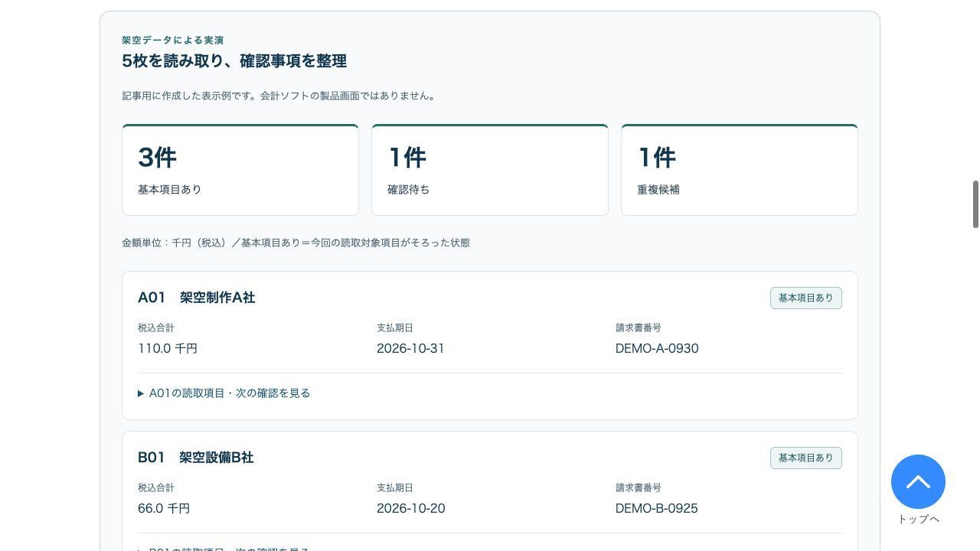The width and height of the screenshot is (980, 551).
Task: Click heading '5枚を読み取り、確認事項を整理'
Action: [234, 60]
